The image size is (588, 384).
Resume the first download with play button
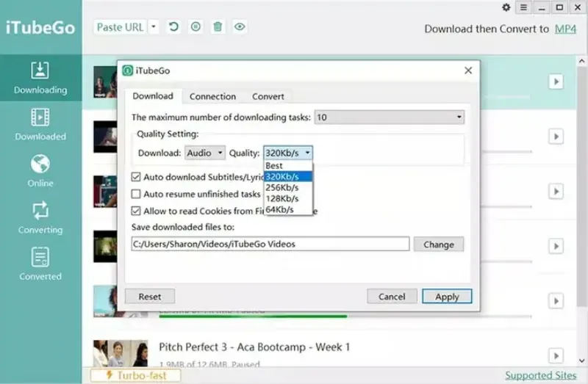pos(556,81)
